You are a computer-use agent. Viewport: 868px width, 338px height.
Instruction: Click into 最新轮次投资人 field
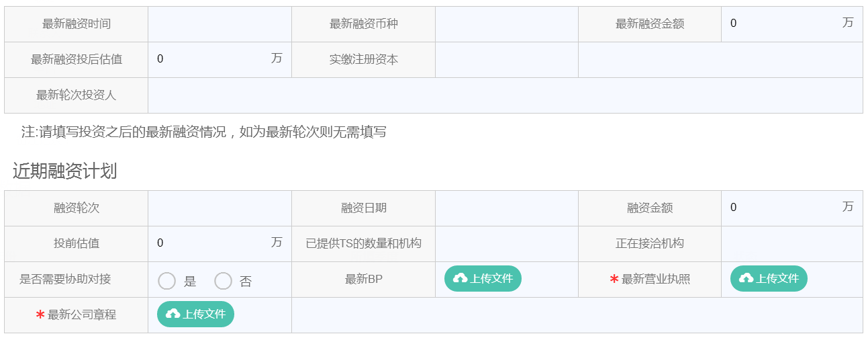505,95
